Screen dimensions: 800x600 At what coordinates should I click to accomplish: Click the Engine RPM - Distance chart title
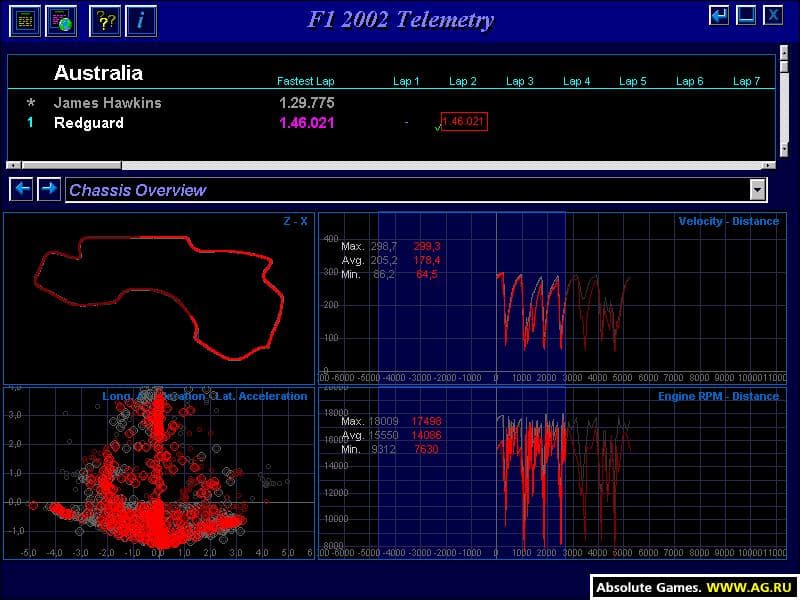click(x=718, y=396)
